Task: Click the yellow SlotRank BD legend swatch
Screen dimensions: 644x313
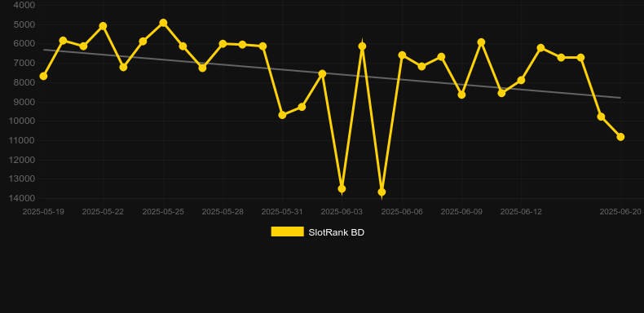Action: (x=288, y=231)
